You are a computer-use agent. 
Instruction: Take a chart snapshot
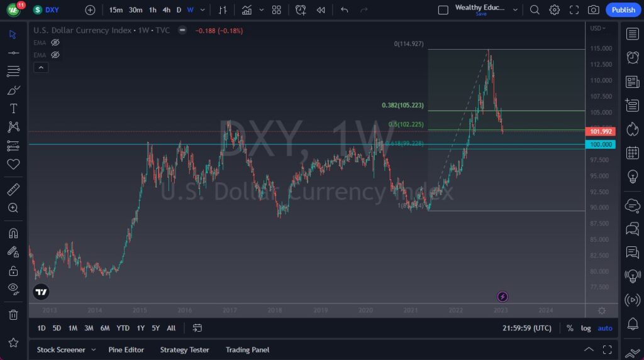[x=594, y=10]
